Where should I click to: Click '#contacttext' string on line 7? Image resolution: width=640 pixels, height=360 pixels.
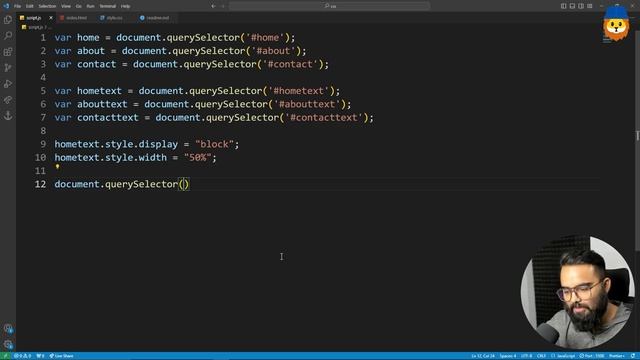point(324,118)
